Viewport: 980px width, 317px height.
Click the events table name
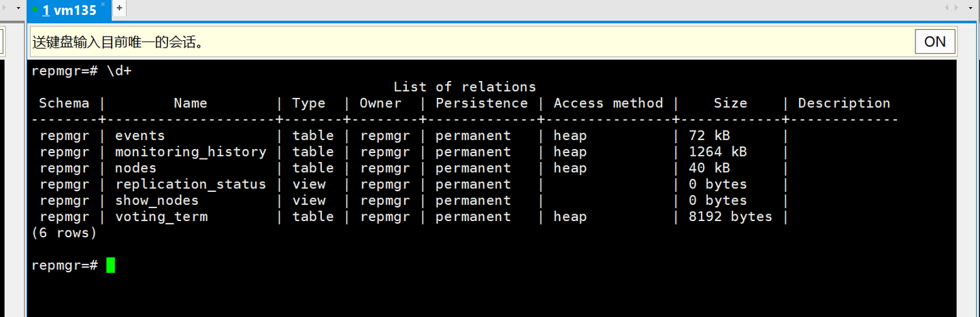click(140, 135)
